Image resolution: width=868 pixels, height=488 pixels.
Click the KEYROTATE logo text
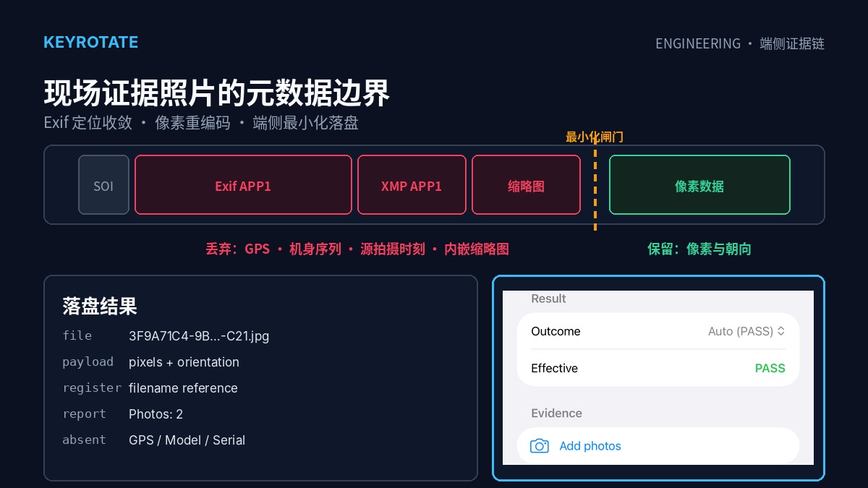[90, 42]
